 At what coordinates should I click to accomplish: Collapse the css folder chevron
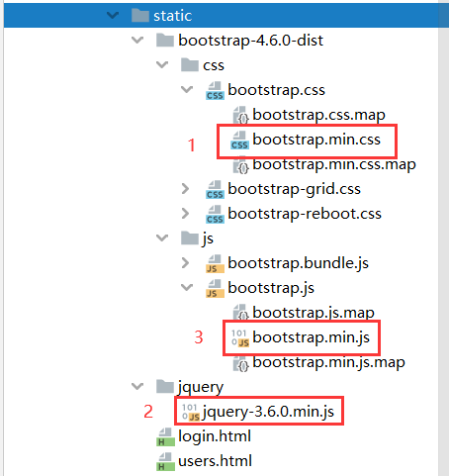pos(162,65)
